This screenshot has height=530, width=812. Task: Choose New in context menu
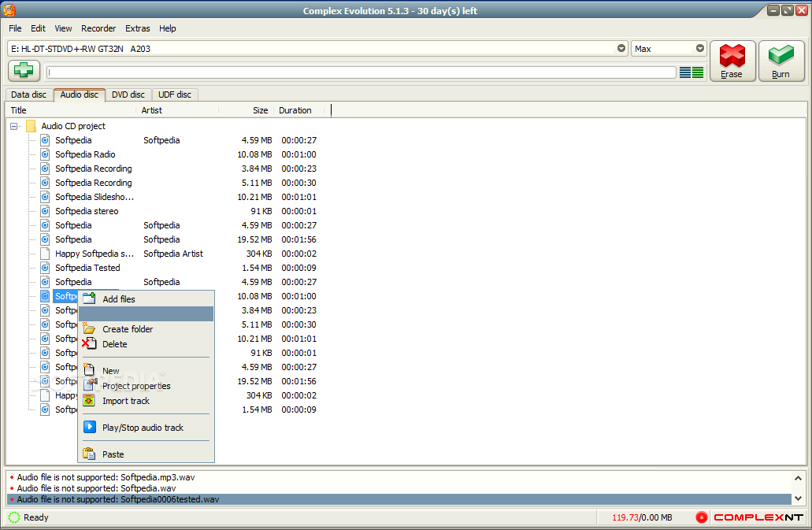click(x=146, y=371)
